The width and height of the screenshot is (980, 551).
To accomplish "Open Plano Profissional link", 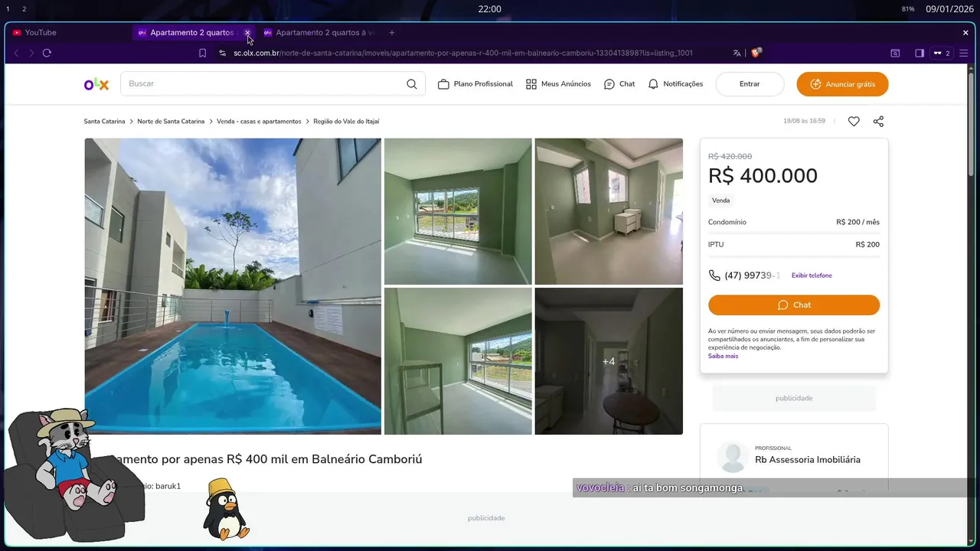I will click(475, 84).
